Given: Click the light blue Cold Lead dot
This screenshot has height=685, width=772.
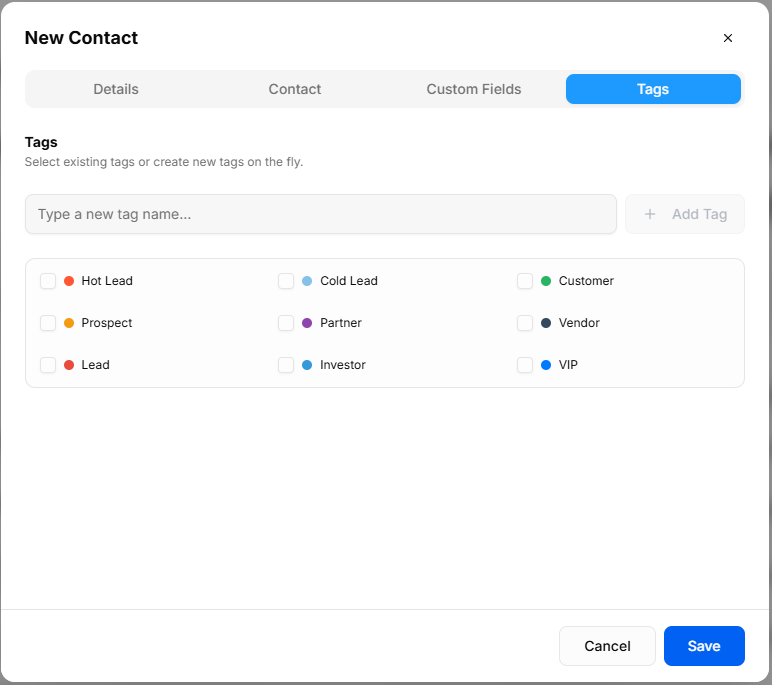Looking at the screenshot, I should (307, 281).
